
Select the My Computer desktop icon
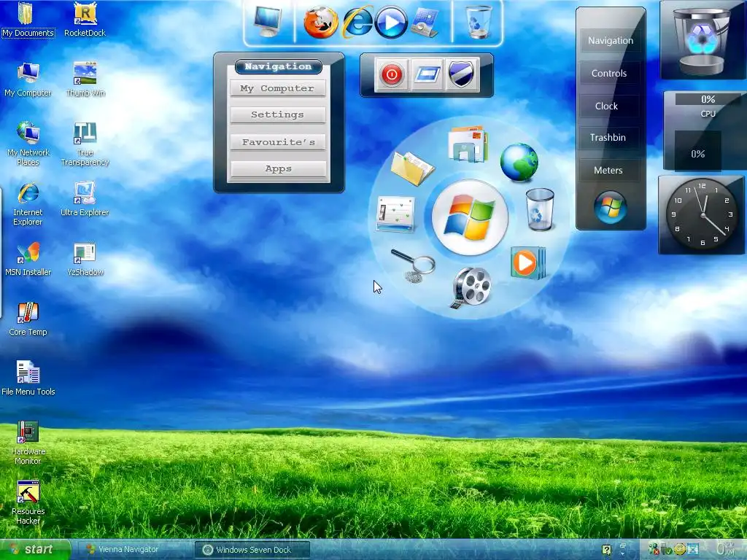(x=28, y=79)
